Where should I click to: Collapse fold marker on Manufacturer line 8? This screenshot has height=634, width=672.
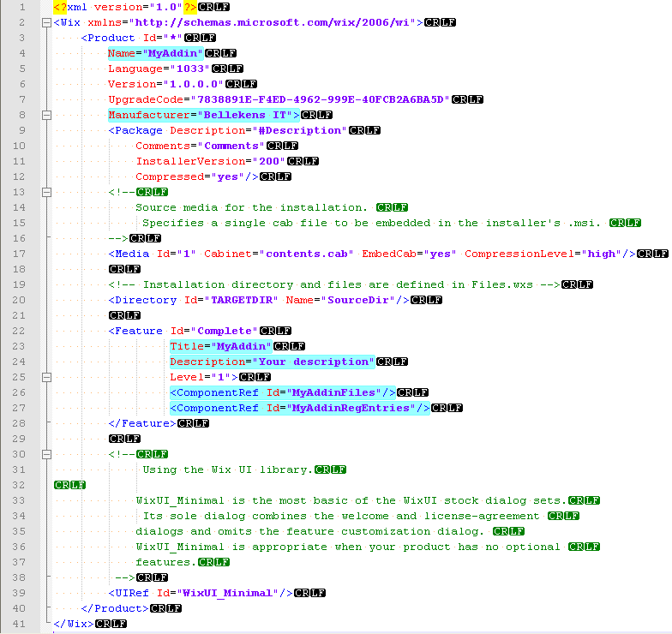[x=46, y=115]
